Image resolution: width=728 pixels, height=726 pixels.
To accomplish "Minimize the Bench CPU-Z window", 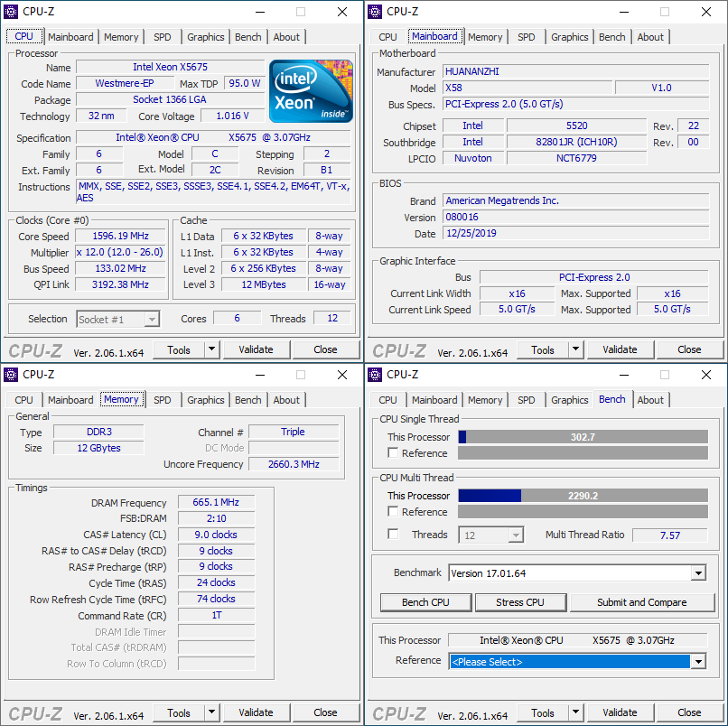I will [624, 375].
